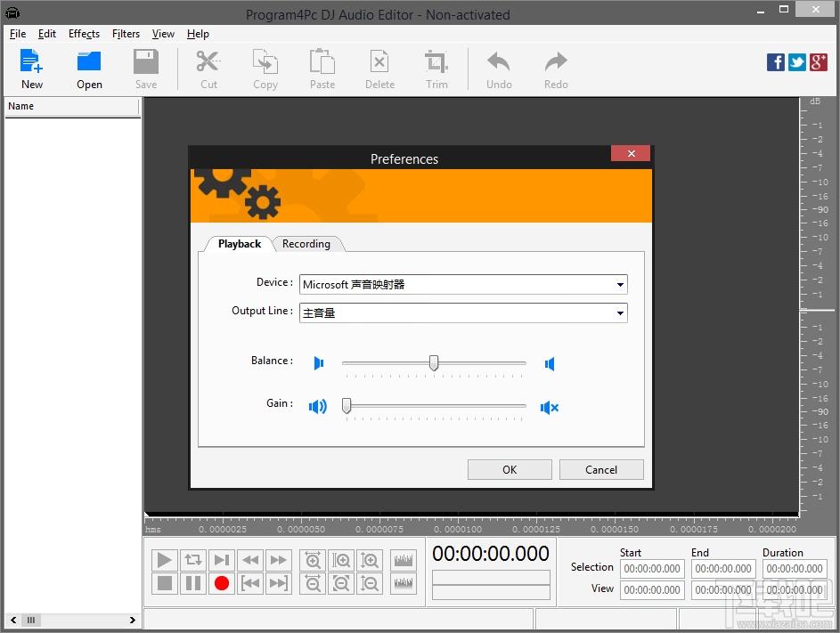Start recording with the red Record button
Screen dimensions: 840x633
pyautogui.click(x=221, y=583)
